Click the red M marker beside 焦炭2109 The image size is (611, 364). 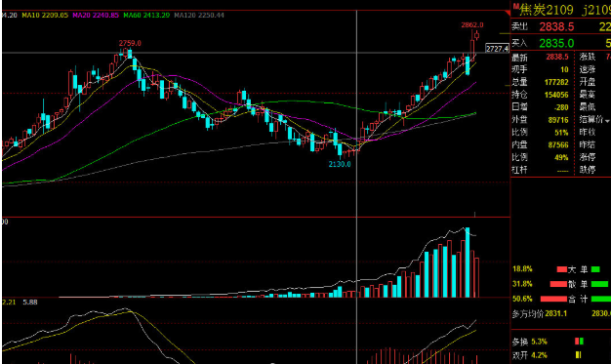tap(515, 6)
